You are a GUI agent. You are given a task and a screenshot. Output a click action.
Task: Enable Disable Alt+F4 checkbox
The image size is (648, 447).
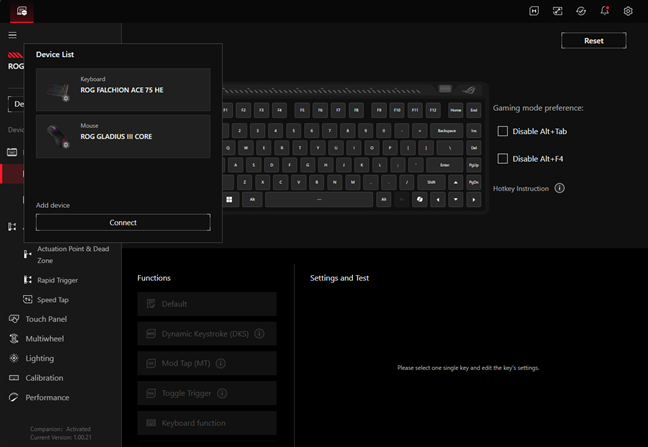pyautogui.click(x=503, y=159)
